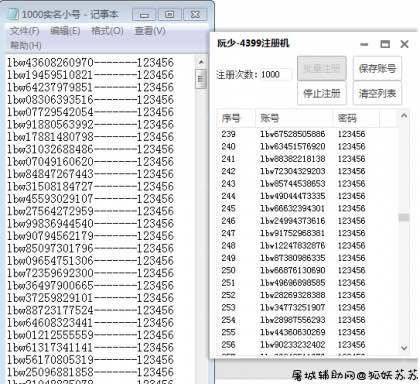Click Notepad line lbw99836944540

pos(90,223)
